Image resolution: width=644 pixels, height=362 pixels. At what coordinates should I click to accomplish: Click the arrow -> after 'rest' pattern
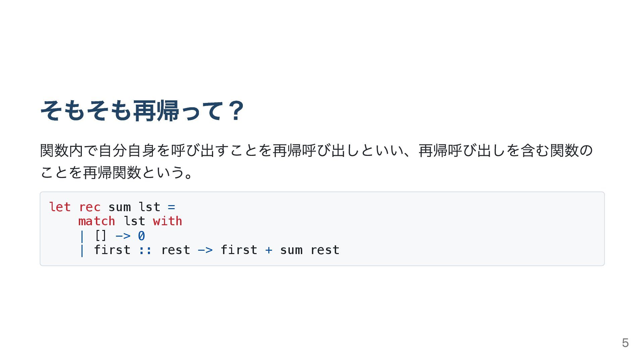[205, 250]
